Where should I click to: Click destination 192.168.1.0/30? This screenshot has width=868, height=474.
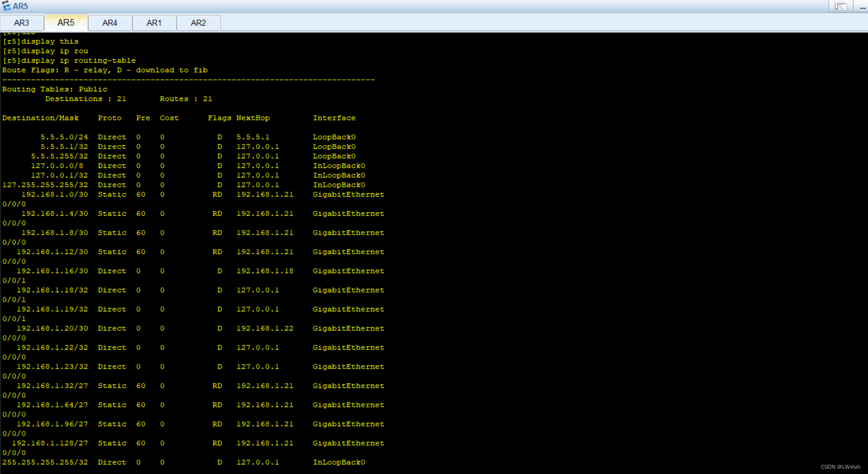(x=55, y=195)
